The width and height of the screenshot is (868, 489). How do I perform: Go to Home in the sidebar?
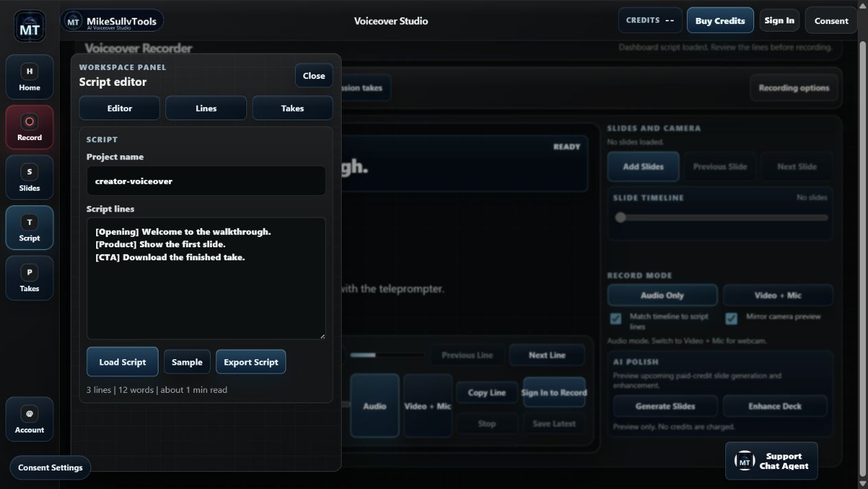30,78
